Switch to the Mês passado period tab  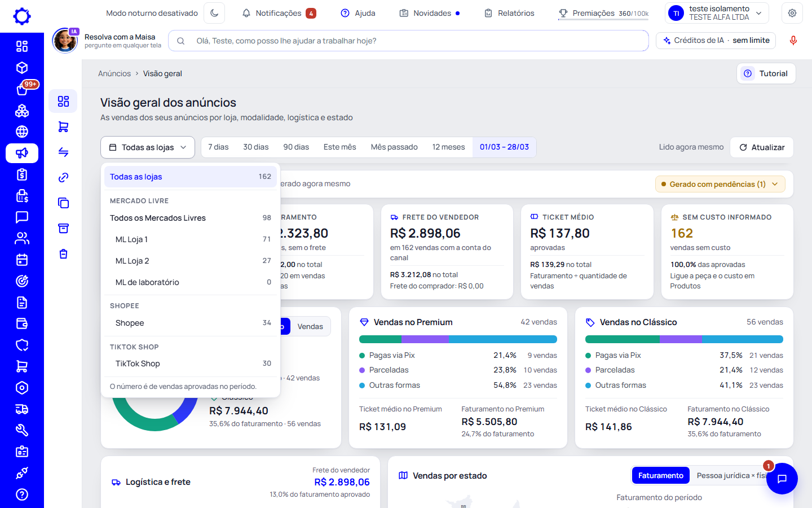394,147
